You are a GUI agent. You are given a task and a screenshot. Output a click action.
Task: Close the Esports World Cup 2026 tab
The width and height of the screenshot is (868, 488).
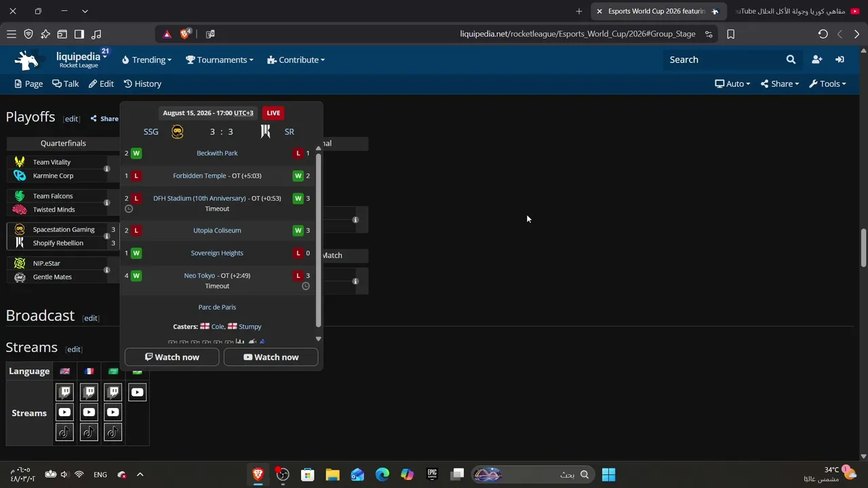point(599,11)
